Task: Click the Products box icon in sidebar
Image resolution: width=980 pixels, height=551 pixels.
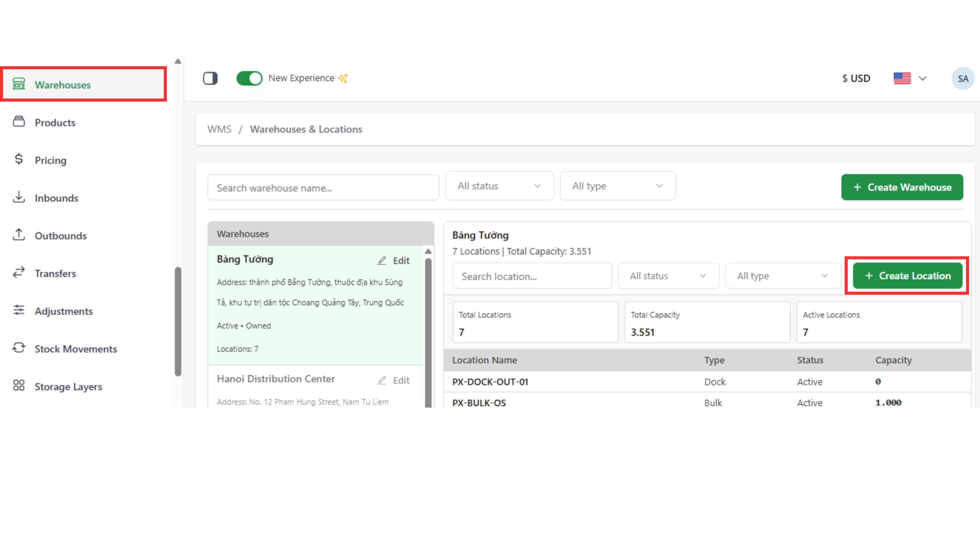Action: pos(19,122)
